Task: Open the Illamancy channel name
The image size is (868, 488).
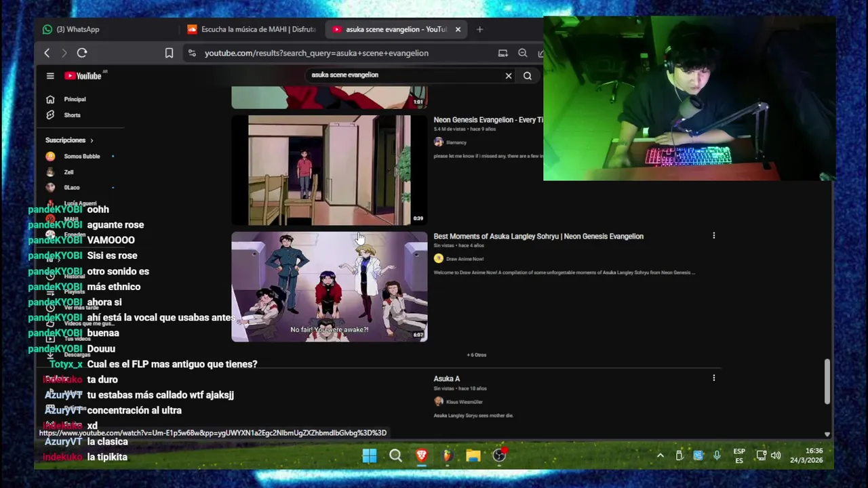Action: pyautogui.click(x=456, y=142)
